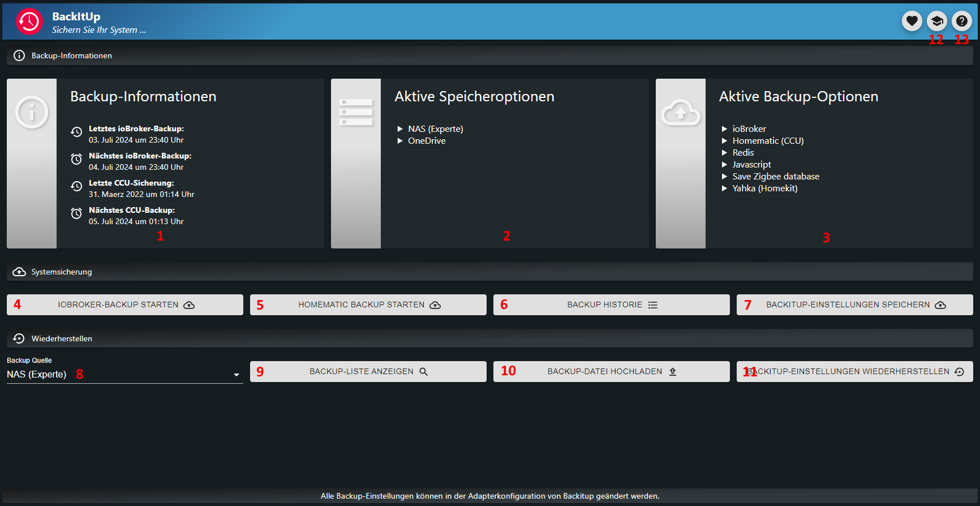980x506 pixels.
Task: Upload a backup file via Backup-Datei Hochladen
Action: click(x=612, y=371)
